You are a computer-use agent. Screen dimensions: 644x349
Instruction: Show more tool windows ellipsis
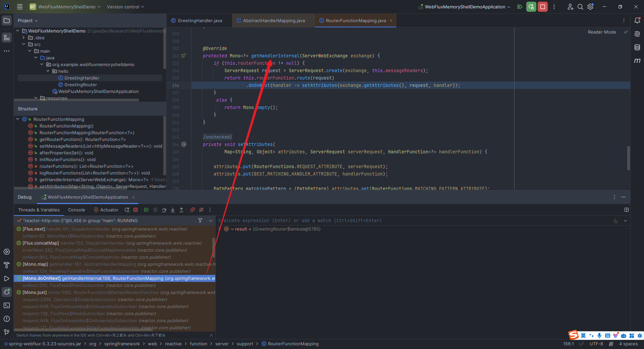7,51
